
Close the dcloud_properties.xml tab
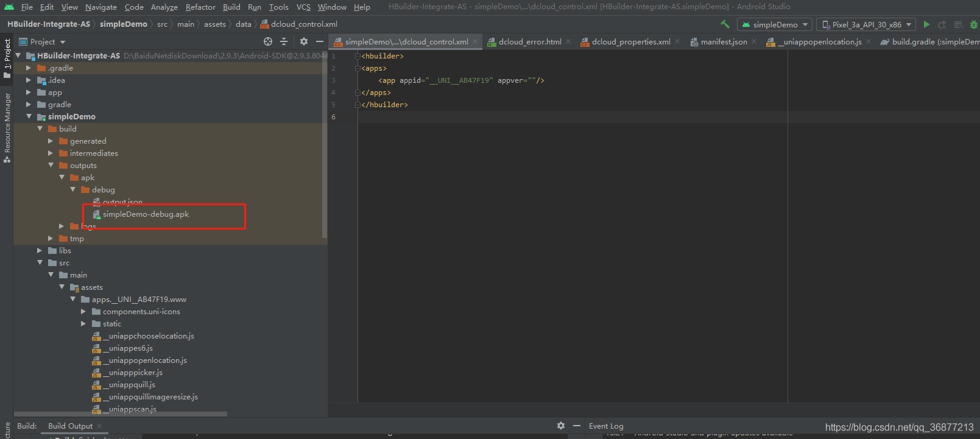[677, 42]
